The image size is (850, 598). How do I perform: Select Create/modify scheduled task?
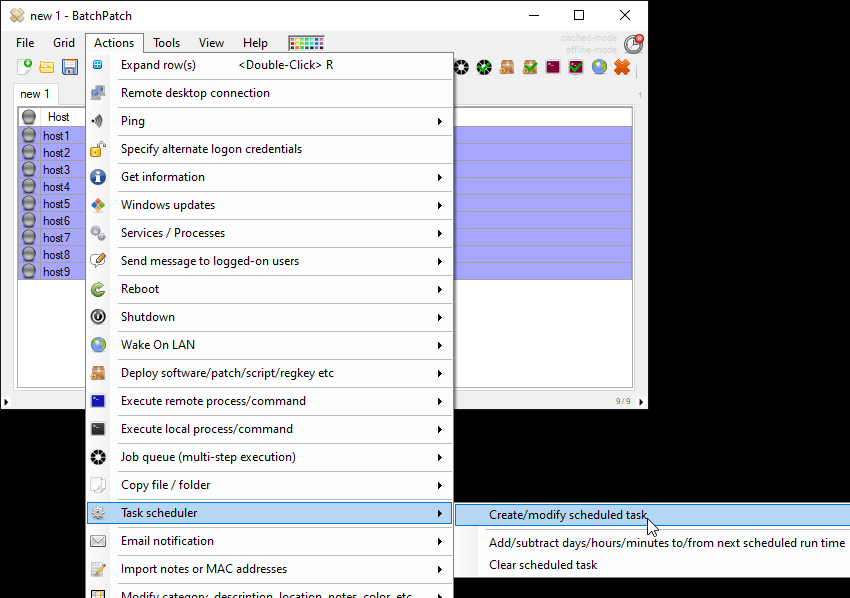pos(653,515)
